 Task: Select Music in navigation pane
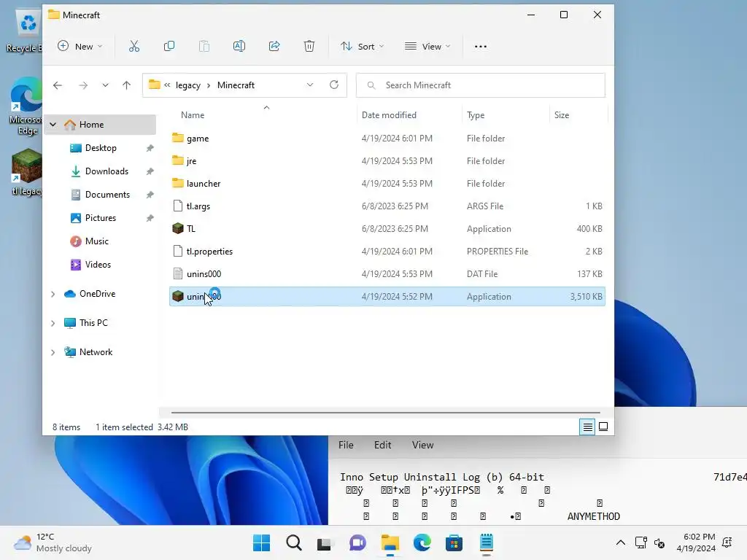[97, 241]
